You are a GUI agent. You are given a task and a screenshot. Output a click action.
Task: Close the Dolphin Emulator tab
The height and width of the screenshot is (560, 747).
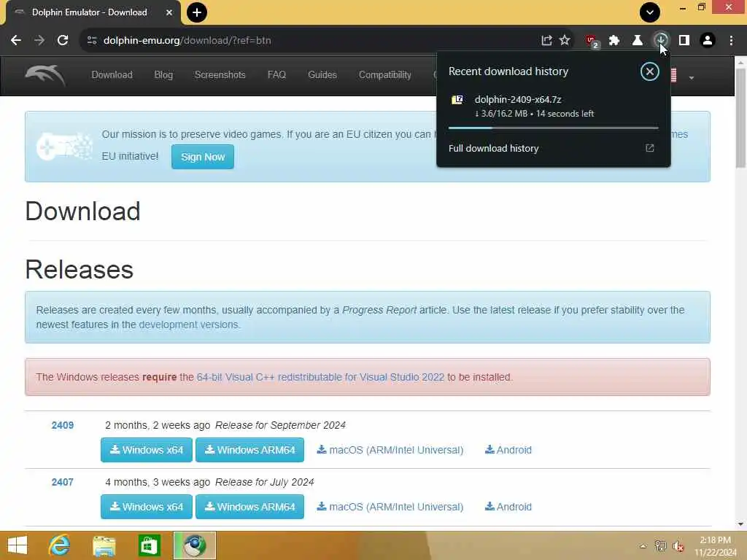[x=169, y=13]
